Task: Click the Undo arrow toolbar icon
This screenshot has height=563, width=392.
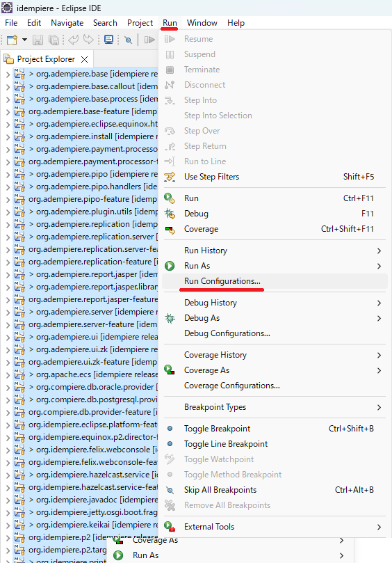Action: click(x=74, y=40)
